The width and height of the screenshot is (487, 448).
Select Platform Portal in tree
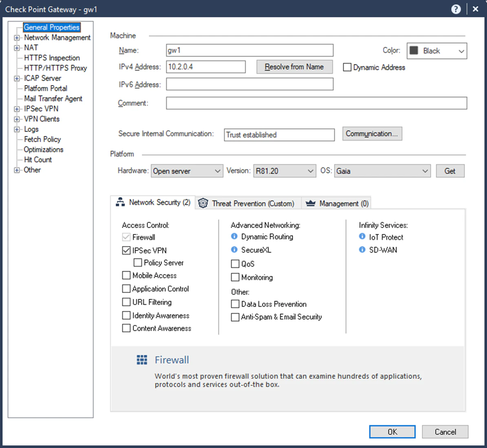45,88
